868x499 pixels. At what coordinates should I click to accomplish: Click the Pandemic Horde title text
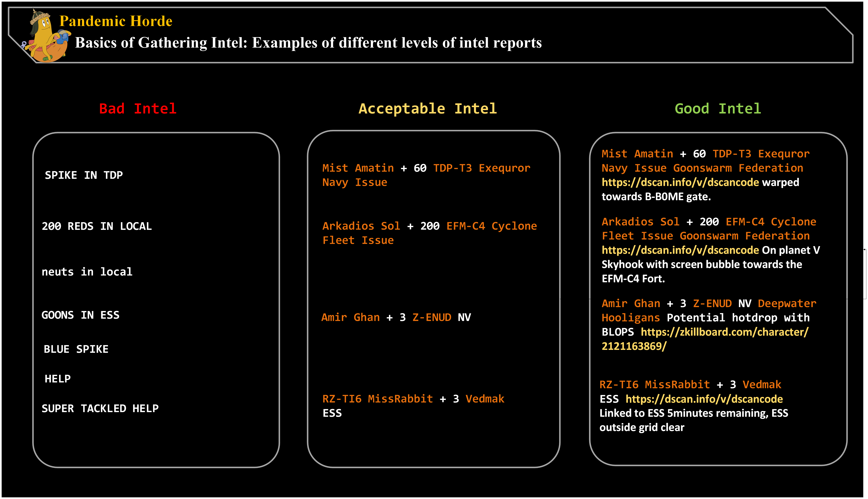116,21
